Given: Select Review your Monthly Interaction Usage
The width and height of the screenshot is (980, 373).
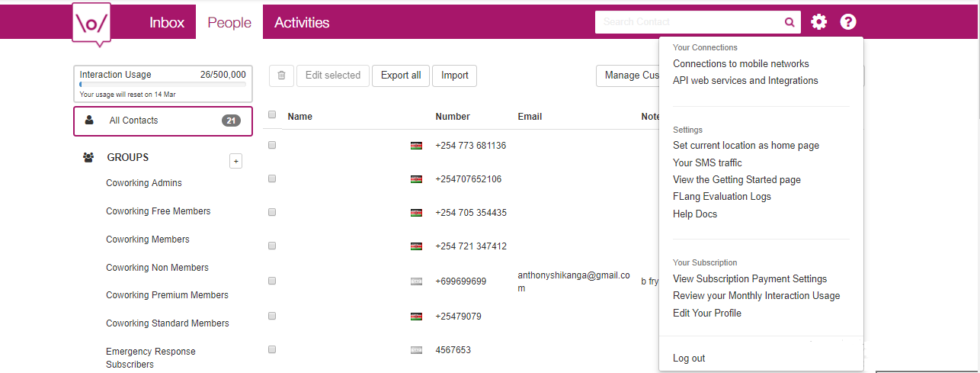Looking at the screenshot, I should coord(757,296).
